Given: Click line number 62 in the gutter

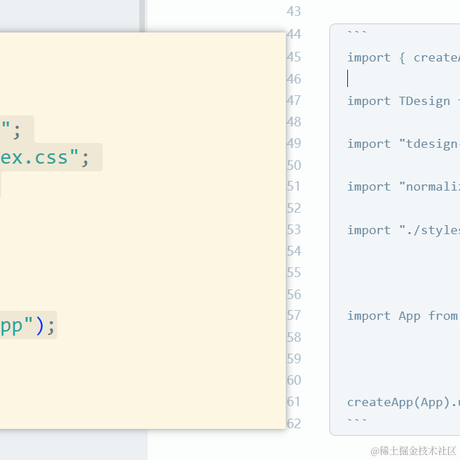Looking at the screenshot, I should [x=294, y=424].
